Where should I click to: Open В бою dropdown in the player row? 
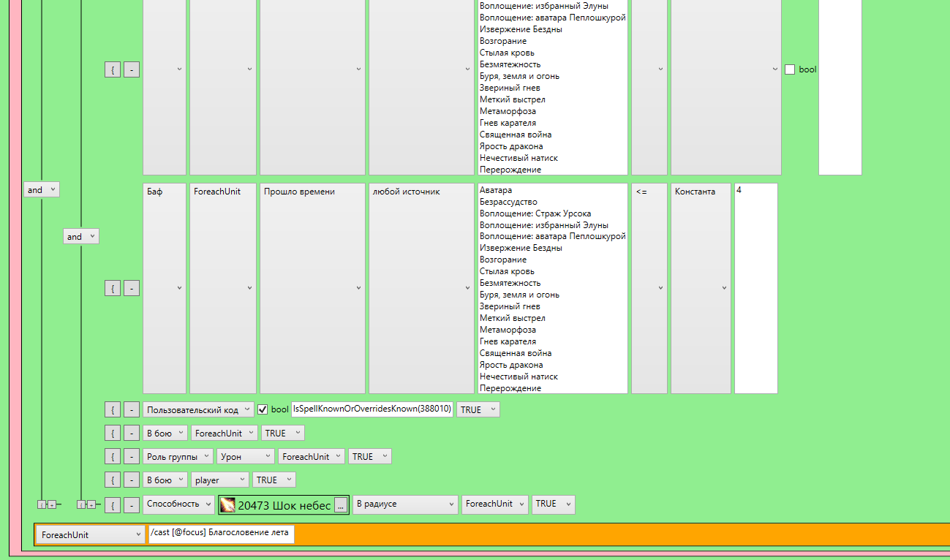(165, 480)
